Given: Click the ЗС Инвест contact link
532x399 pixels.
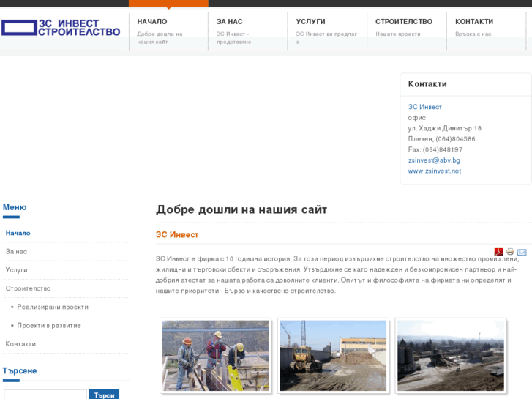Looking at the screenshot, I should click(x=424, y=107).
